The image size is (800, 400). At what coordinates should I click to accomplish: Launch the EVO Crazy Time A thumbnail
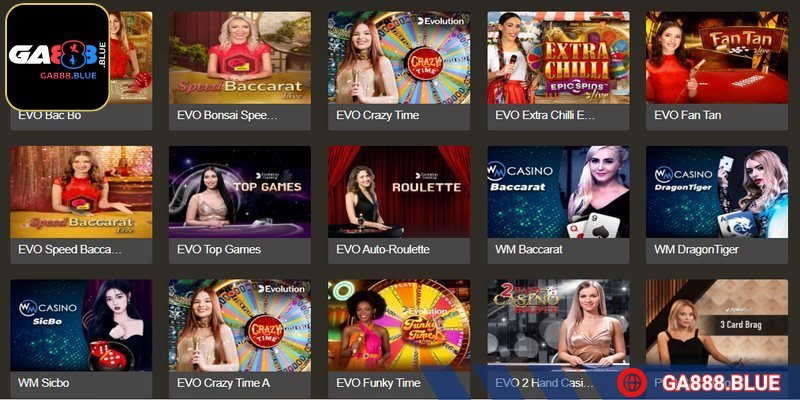coord(240,325)
